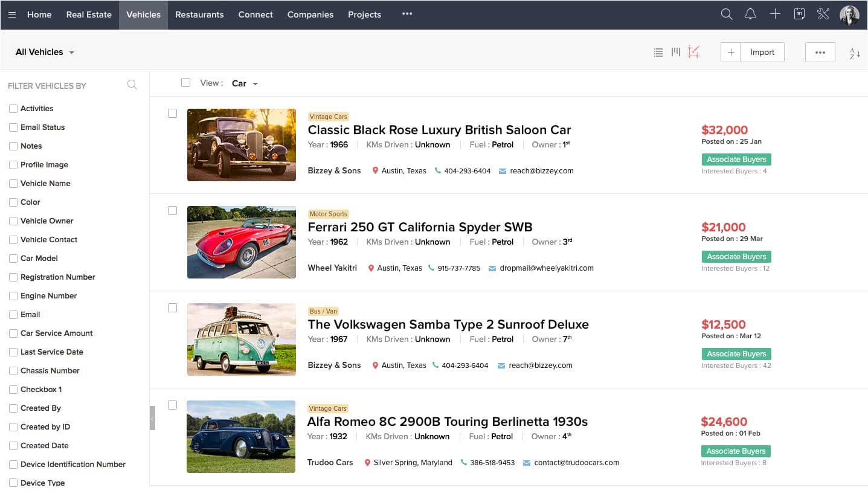Screen dimensions: 868x502
Task: Go to the Projects tab
Action: (364, 14)
